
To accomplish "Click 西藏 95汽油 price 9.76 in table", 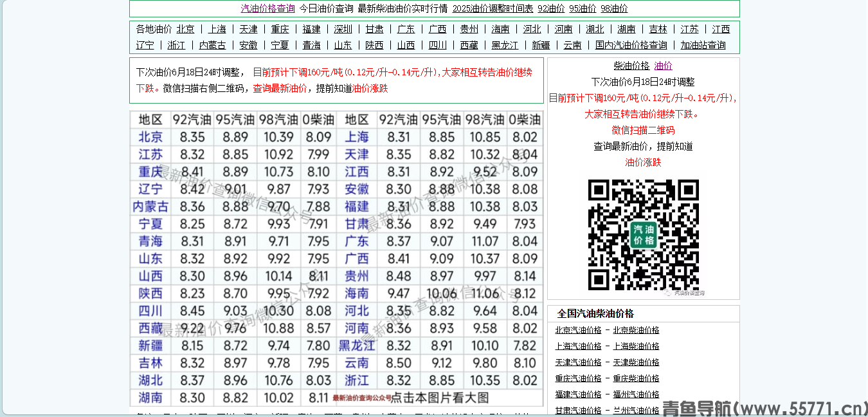I will click(235, 328).
